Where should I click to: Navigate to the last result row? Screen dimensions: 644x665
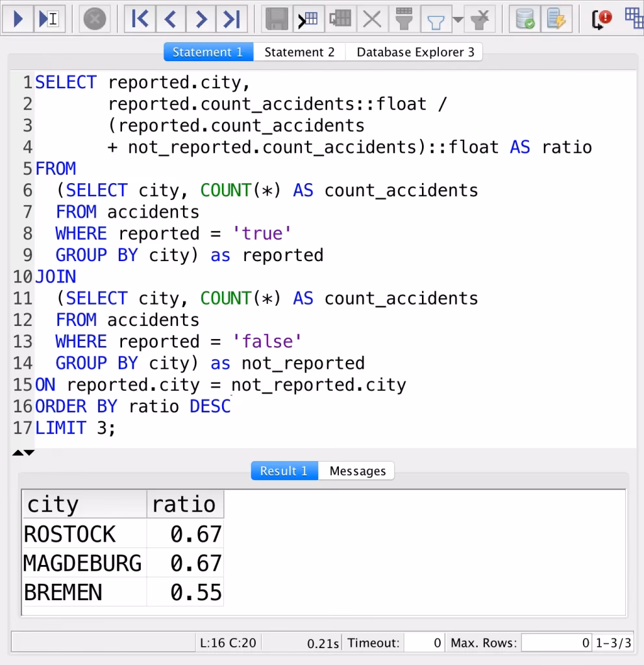point(232,19)
